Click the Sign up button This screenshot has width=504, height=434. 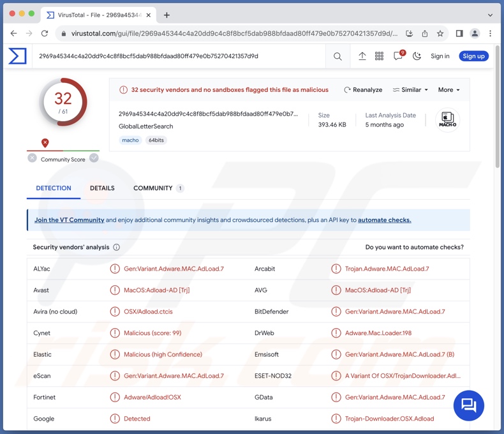[x=474, y=56]
